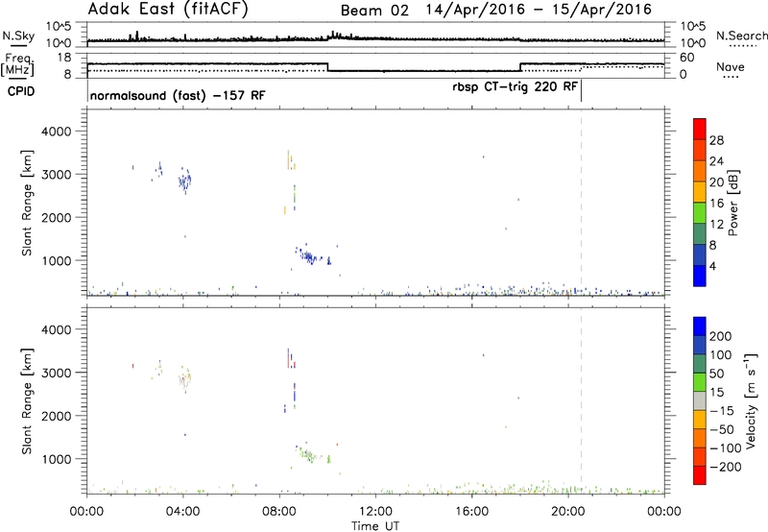Click the 'Velocity [m s-1]' colorbar label
This screenshot has width=768, height=532.
pyautogui.click(x=750, y=400)
